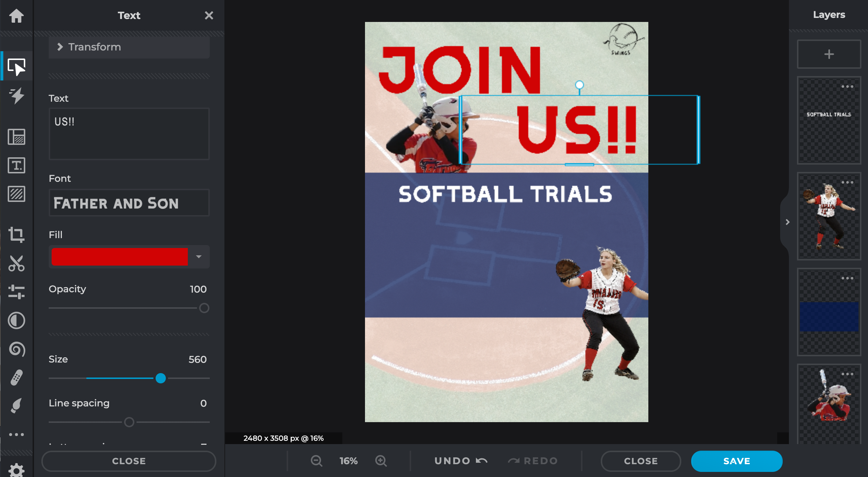Click the red Fill color swatch
This screenshot has width=868, height=477.
(x=120, y=257)
